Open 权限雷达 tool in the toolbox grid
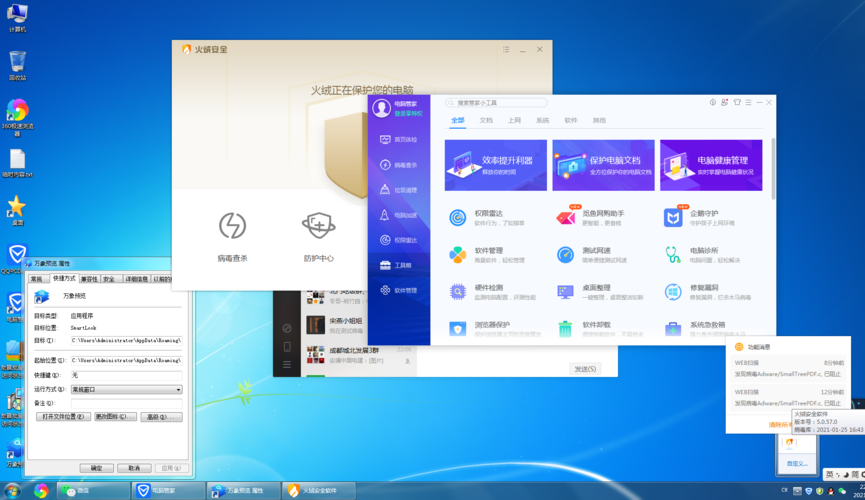Image resolution: width=865 pixels, height=500 pixels. 458,218
